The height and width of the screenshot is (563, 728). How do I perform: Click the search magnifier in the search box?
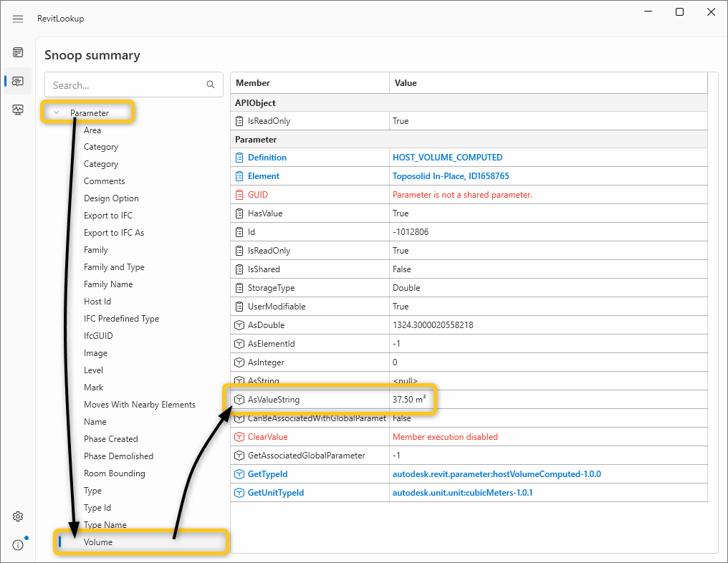(x=210, y=85)
